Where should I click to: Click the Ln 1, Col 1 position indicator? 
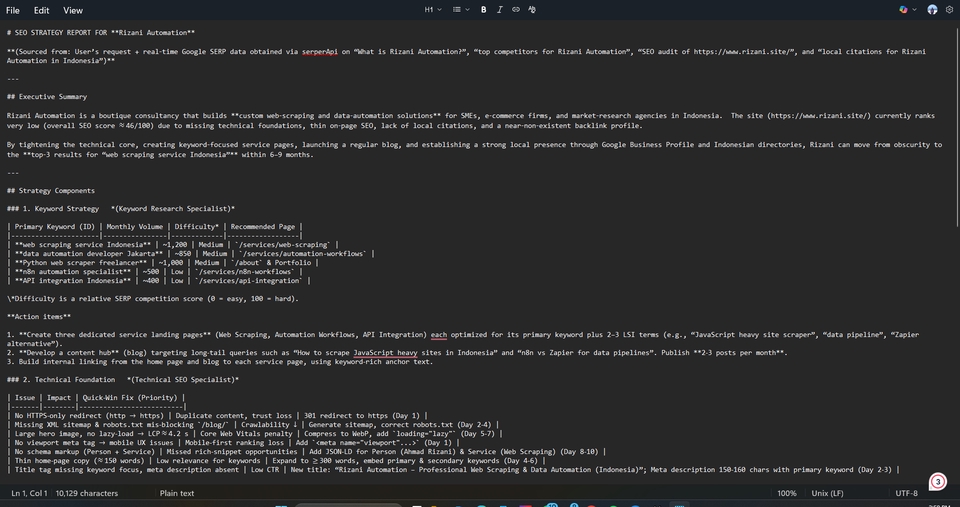(29, 493)
